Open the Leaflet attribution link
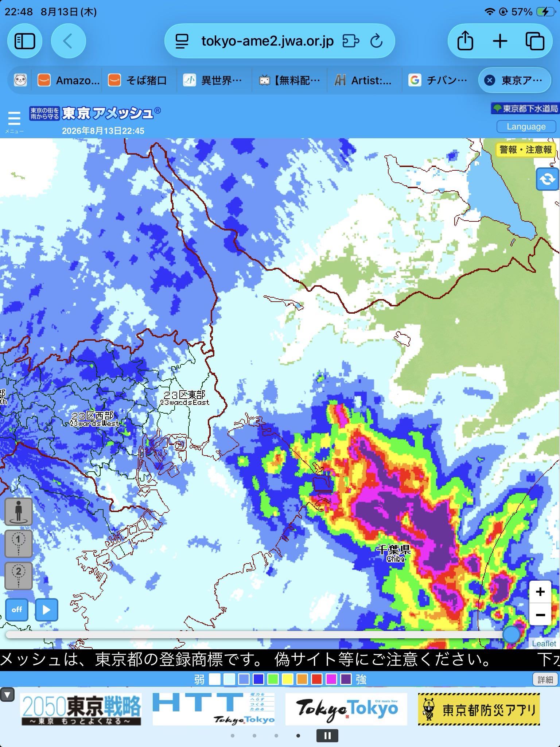Image resolution: width=560 pixels, height=747 pixels. [544, 643]
